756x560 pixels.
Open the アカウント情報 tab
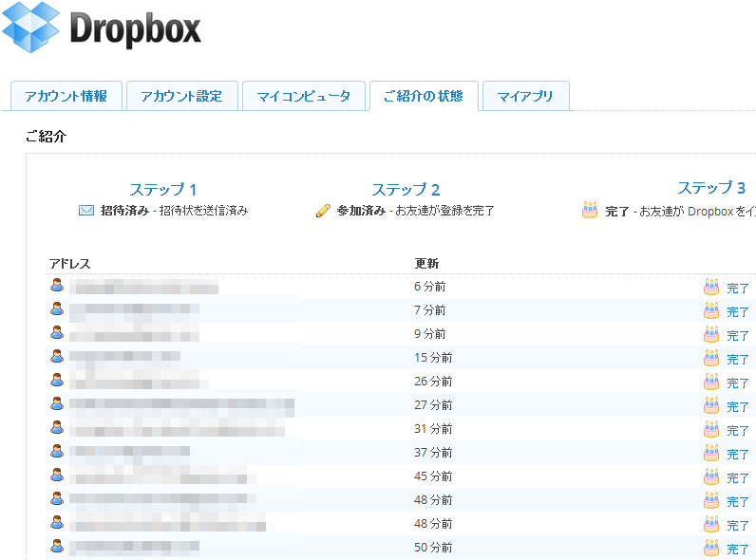[66, 96]
